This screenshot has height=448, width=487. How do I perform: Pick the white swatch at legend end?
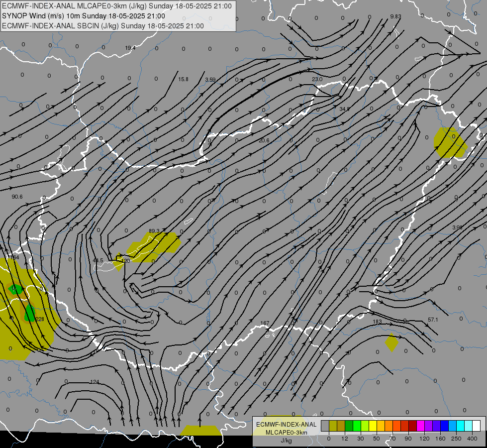(477, 426)
